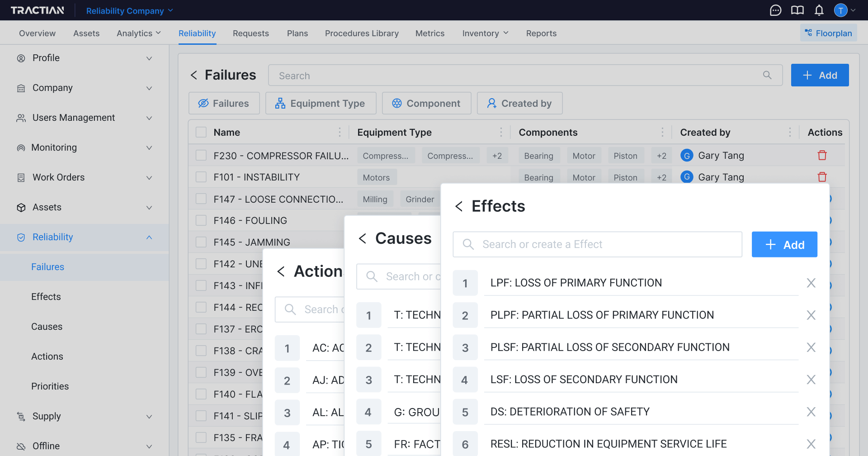Remove LPF LOSS OF PRIMARY FUNCTION effect

(811, 283)
